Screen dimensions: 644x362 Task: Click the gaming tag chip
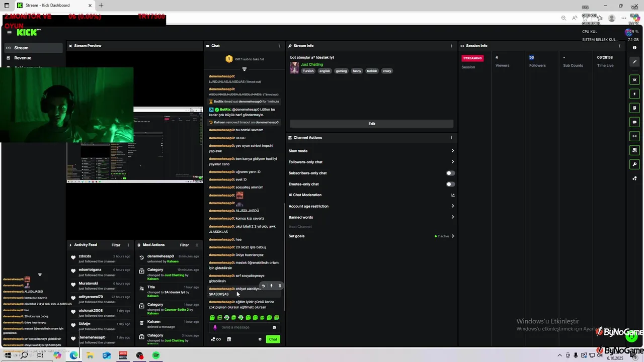342,71
